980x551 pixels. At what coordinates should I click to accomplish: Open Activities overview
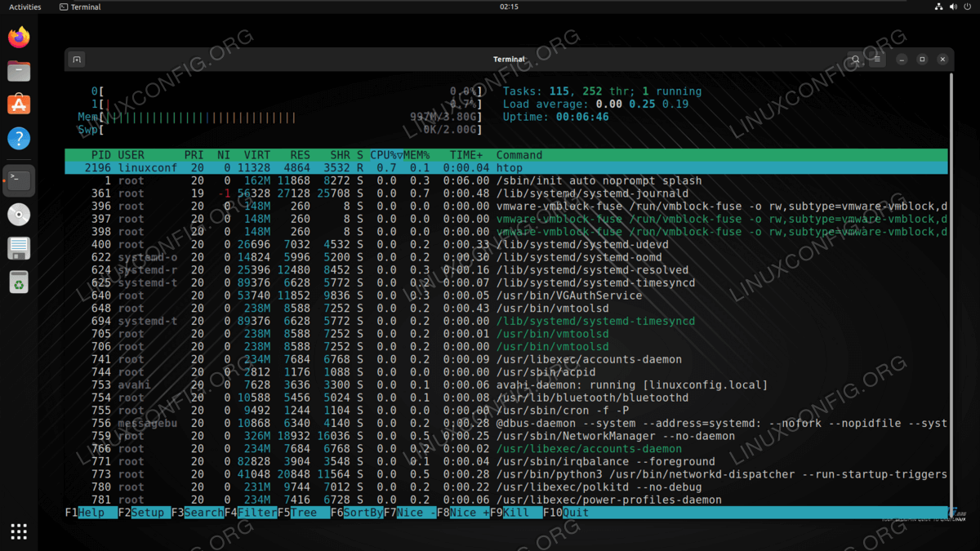24,7
